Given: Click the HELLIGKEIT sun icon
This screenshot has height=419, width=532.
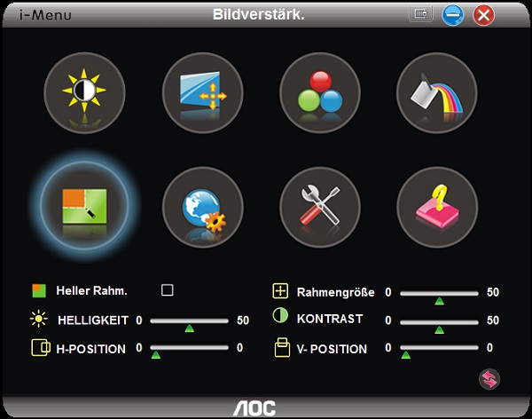Looking at the screenshot, I should click(38, 319).
